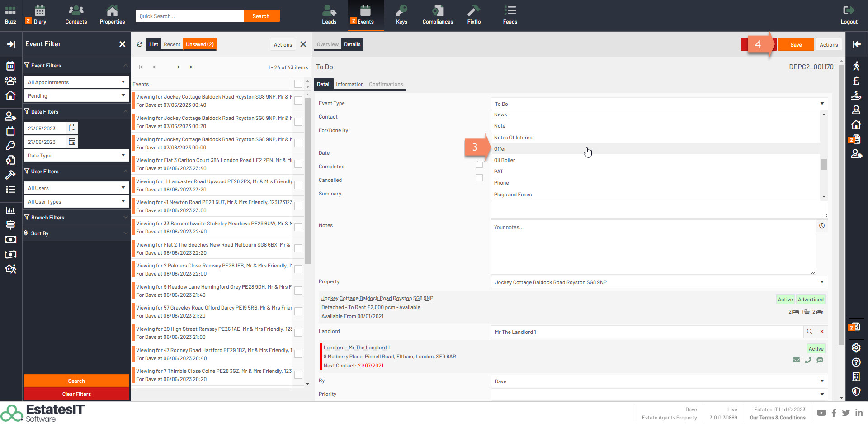The image size is (868, 424).
Task: Tick the select-all checkbox in Events header
Action: [298, 84]
